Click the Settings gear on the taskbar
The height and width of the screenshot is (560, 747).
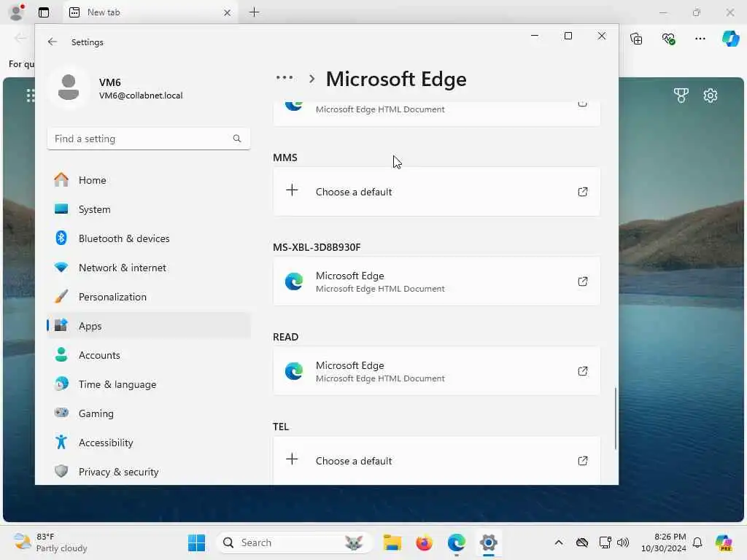(488, 542)
